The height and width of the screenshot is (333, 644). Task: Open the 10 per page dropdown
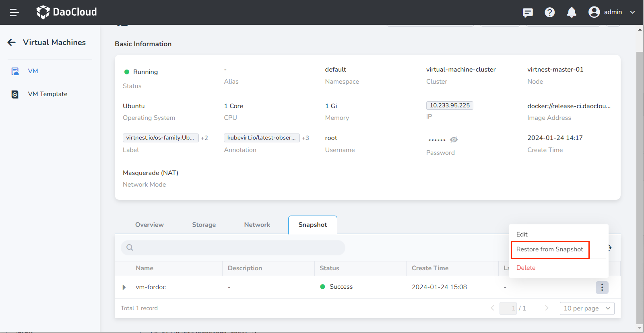[x=587, y=308]
